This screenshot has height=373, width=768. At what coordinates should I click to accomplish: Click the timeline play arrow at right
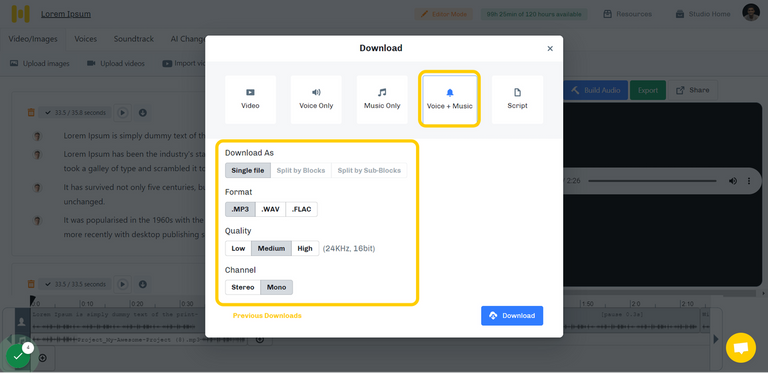point(716,339)
